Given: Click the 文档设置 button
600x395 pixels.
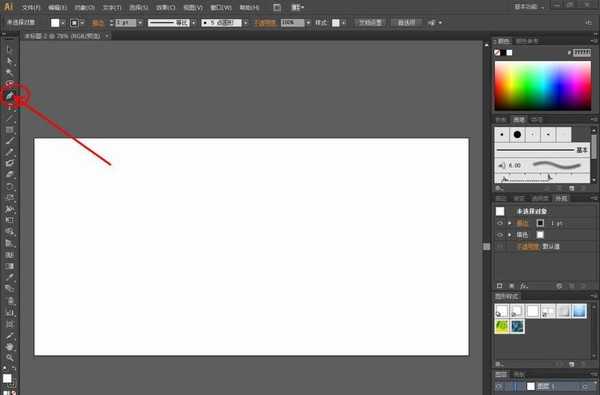Looking at the screenshot, I should click(x=370, y=23).
